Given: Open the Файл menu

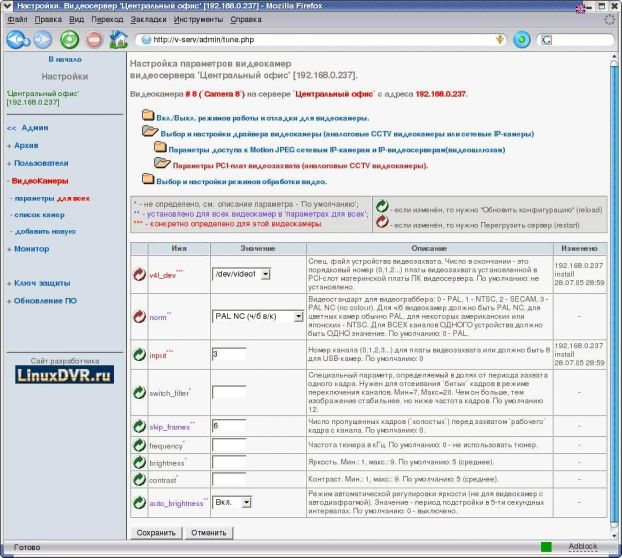Looking at the screenshot, I should (x=17, y=19).
